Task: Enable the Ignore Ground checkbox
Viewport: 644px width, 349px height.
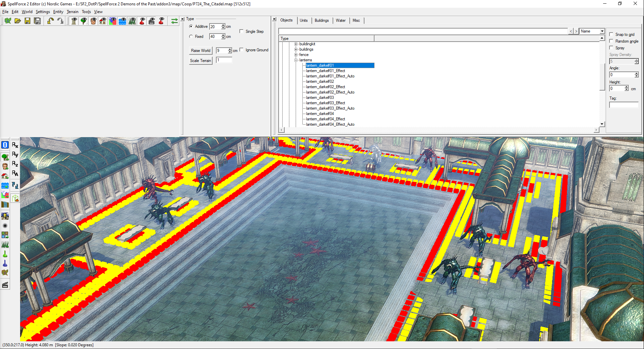Action: (x=241, y=50)
